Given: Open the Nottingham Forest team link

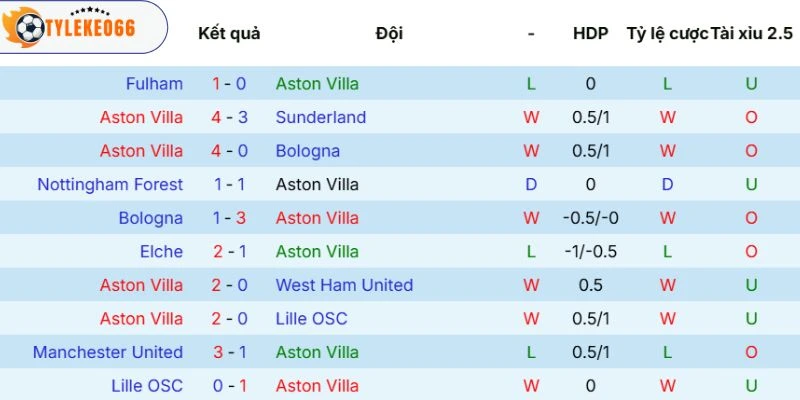Looking at the screenshot, I should point(110,184).
